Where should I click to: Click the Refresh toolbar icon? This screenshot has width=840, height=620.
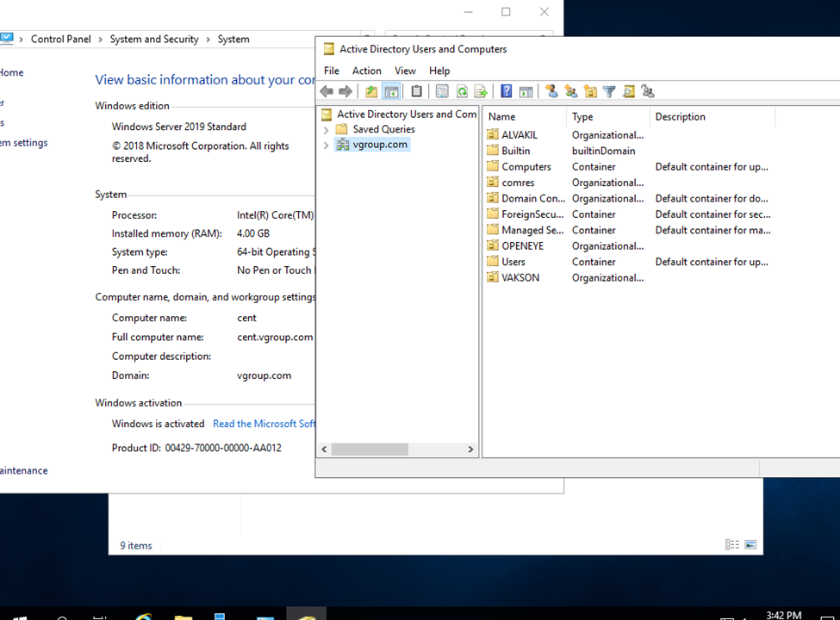[x=462, y=91]
